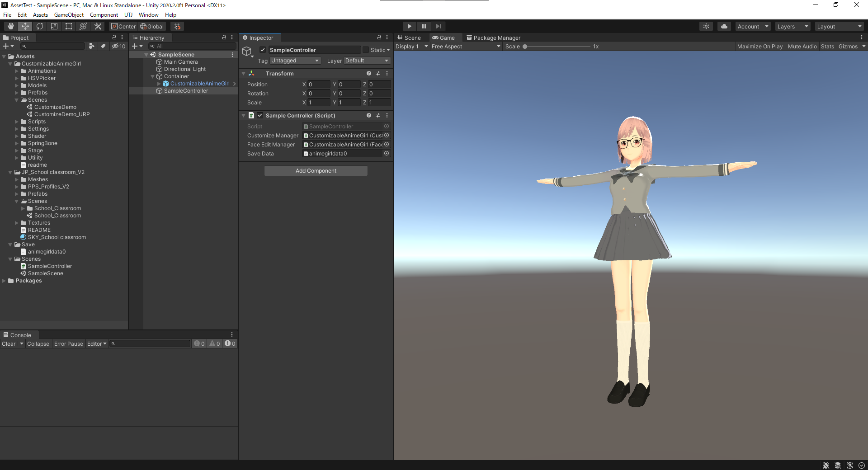Image resolution: width=868 pixels, height=470 pixels.
Task: Toggle the Static checkbox
Action: click(x=366, y=50)
